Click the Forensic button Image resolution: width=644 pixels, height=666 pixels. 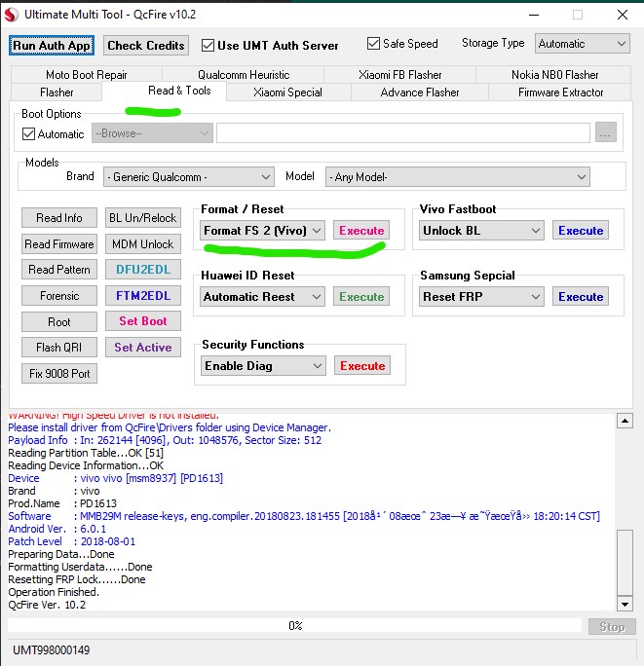59,296
